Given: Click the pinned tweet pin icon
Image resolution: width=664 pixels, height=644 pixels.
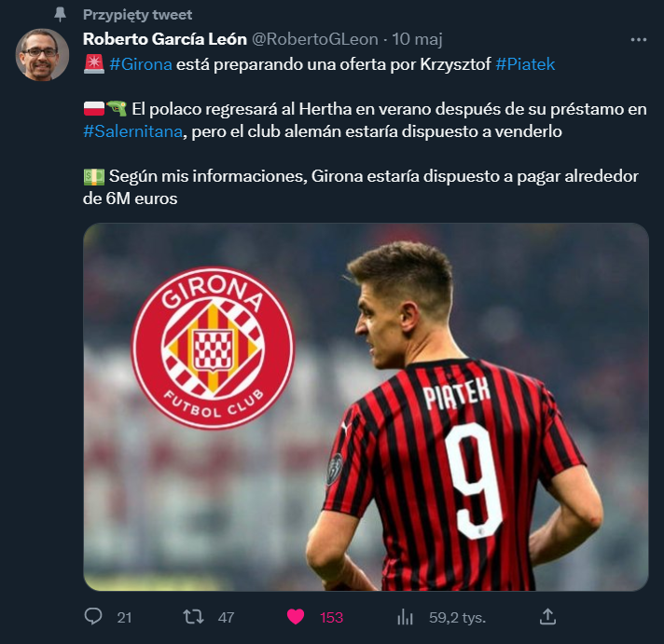Looking at the screenshot, I should pyautogui.click(x=60, y=15).
